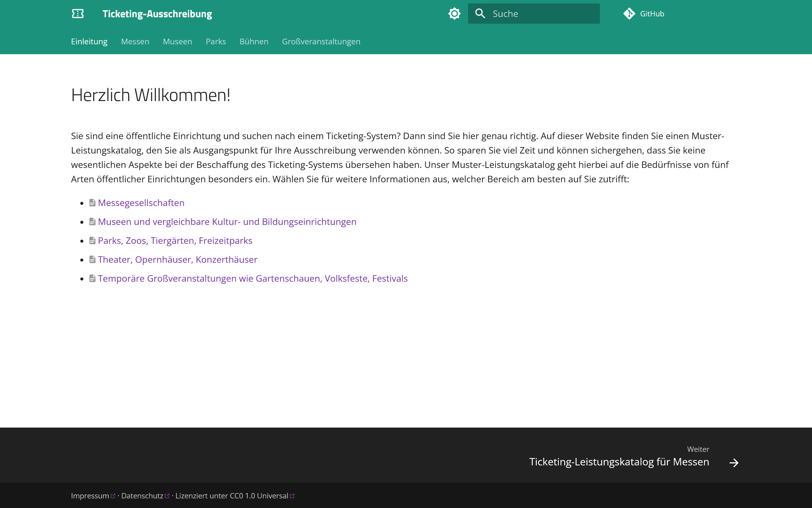Click document icon beside Museen link
Image resolution: width=812 pixels, height=508 pixels.
(92, 222)
